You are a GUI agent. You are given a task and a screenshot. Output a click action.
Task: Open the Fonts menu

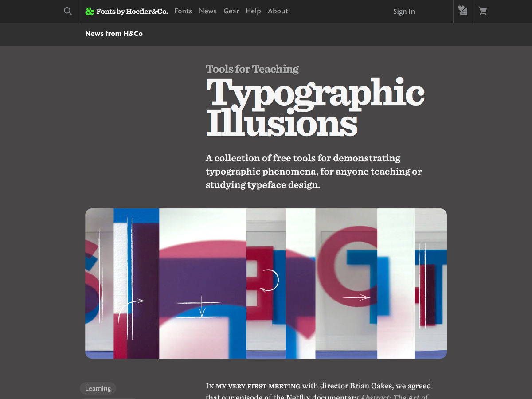point(183,11)
